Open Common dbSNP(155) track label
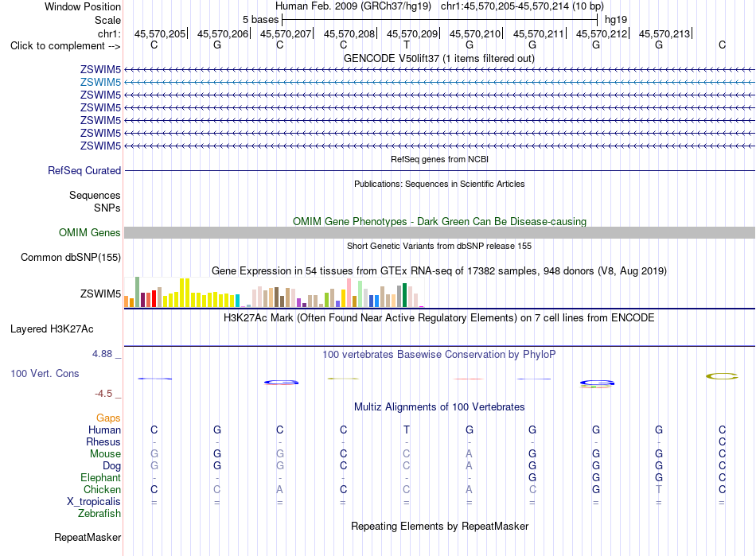The height and width of the screenshot is (556, 756). click(70, 257)
